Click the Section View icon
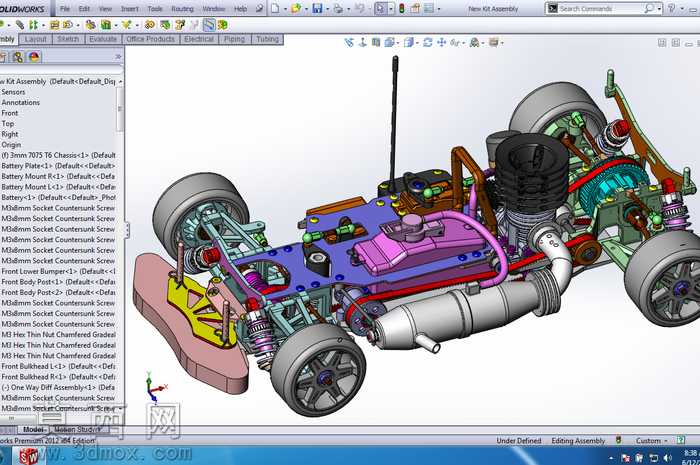Image resolution: width=700 pixels, height=465 pixels. (376, 42)
